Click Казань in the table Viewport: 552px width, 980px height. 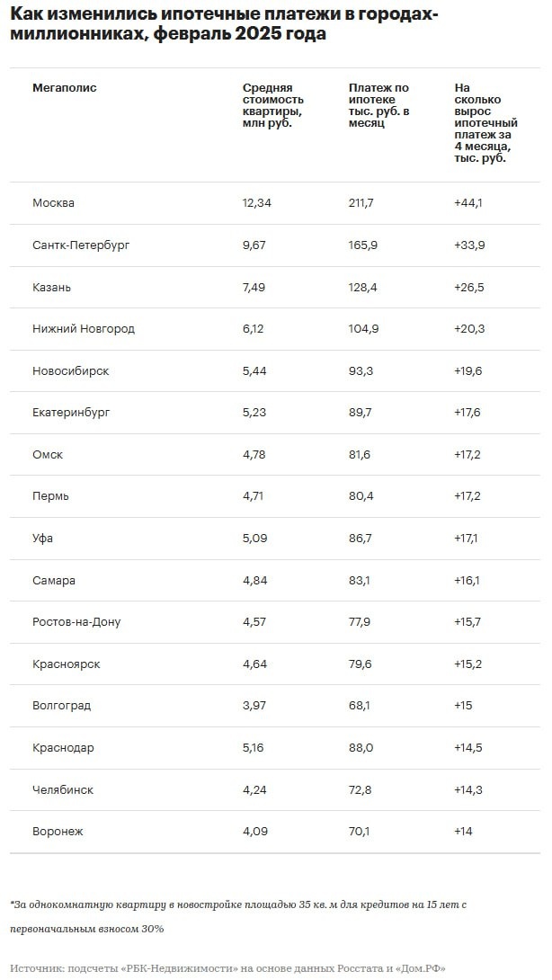(x=51, y=287)
